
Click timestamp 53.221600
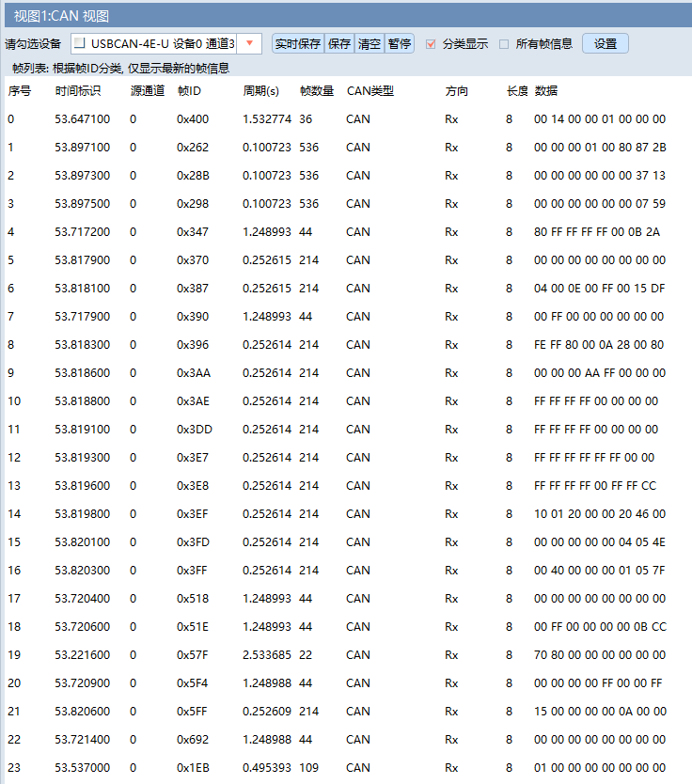point(82,655)
